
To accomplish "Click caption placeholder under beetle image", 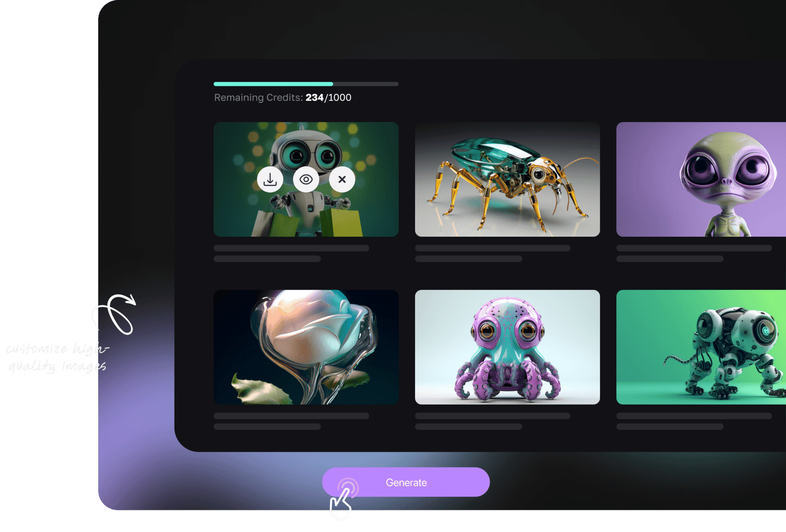I will coord(492,249).
